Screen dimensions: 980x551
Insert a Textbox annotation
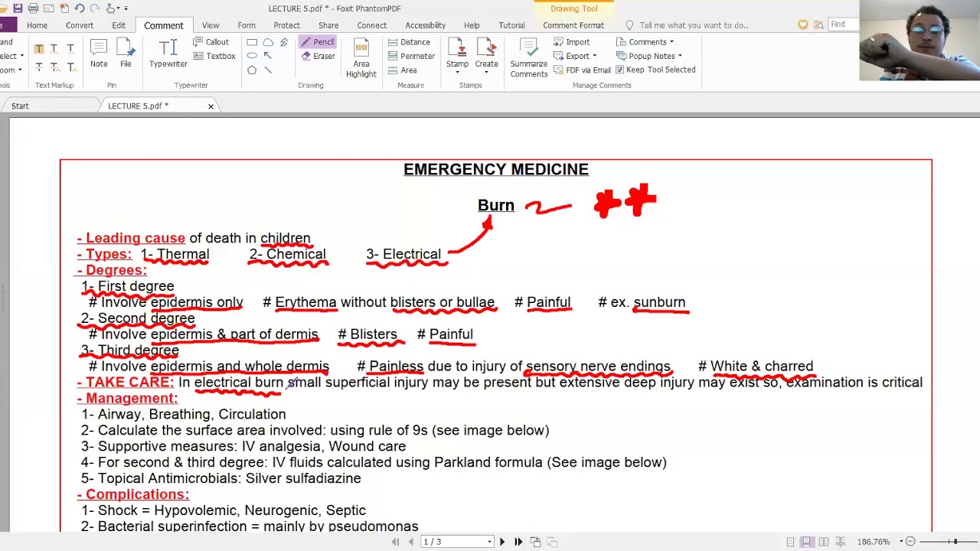[214, 56]
